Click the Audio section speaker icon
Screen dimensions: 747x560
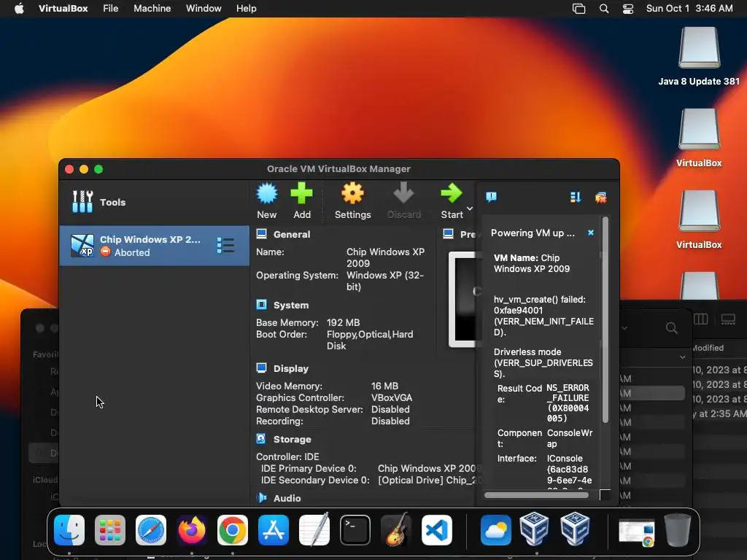point(262,497)
